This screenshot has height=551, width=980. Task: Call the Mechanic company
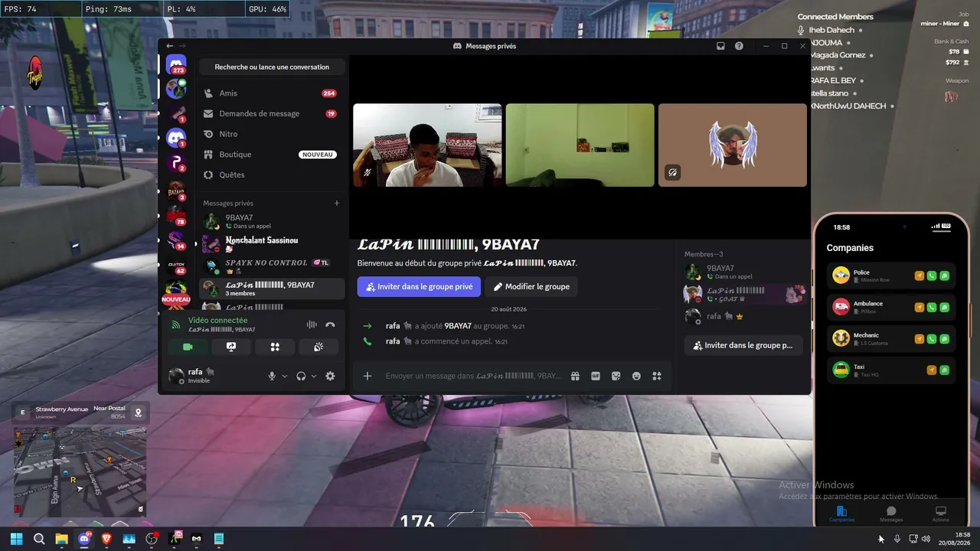(x=932, y=338)
